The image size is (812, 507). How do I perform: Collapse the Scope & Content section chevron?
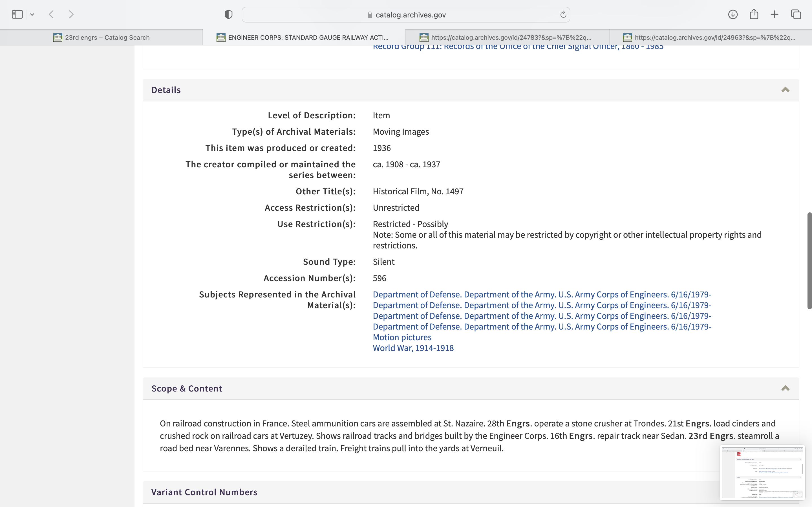click(785, 388)
